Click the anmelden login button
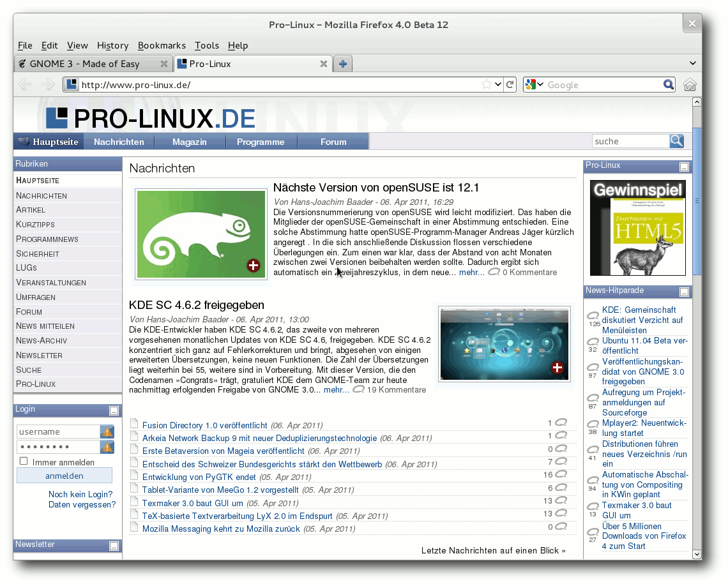The height and width of the screenshot is (586, 728). pos(64,476)
